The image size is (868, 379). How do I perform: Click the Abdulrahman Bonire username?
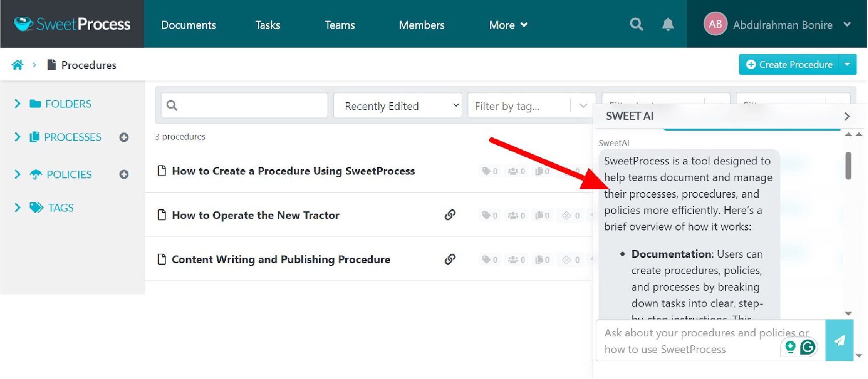click(x=783, y=25)
